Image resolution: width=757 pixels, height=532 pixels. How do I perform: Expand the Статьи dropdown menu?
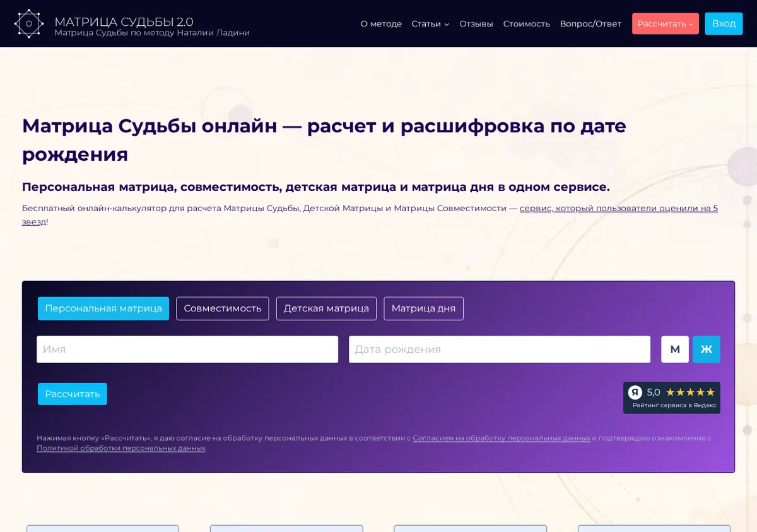click(x=430, y=24)
